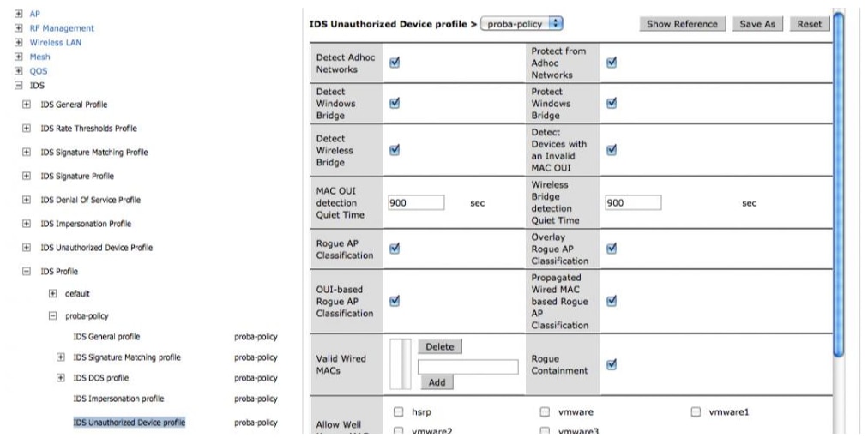The height and width of the screenshot is (438, 868).
Task: Toggle Protect Windows Bridge checkbox
Action: coord(612,103)
